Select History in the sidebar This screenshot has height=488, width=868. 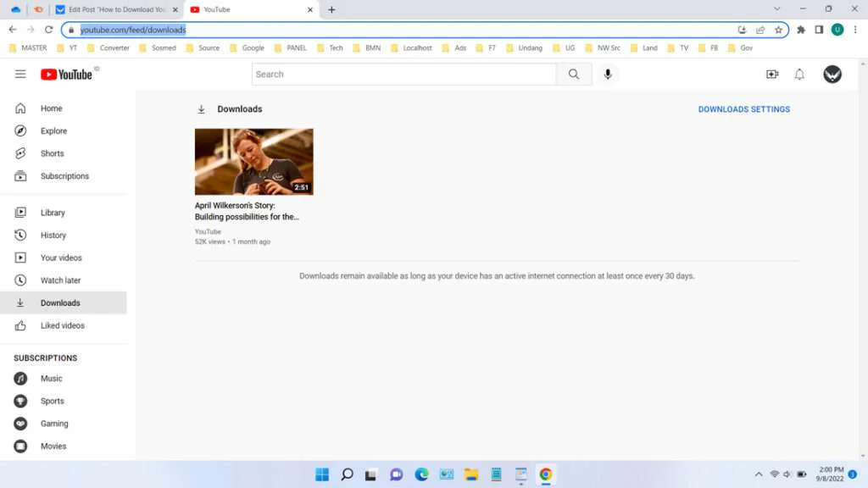pos(53,235)
